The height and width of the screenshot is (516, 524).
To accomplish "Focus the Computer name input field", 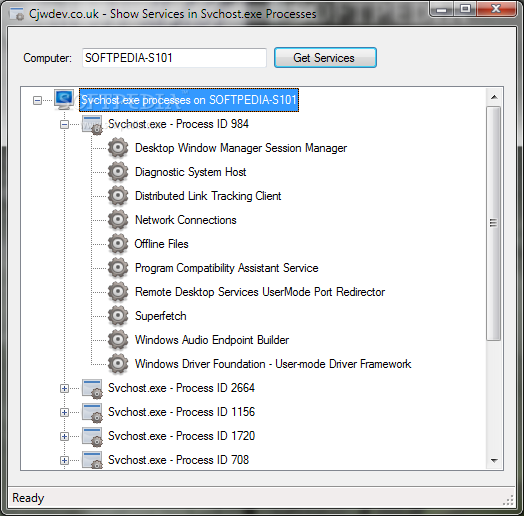I will pos(174,57).
